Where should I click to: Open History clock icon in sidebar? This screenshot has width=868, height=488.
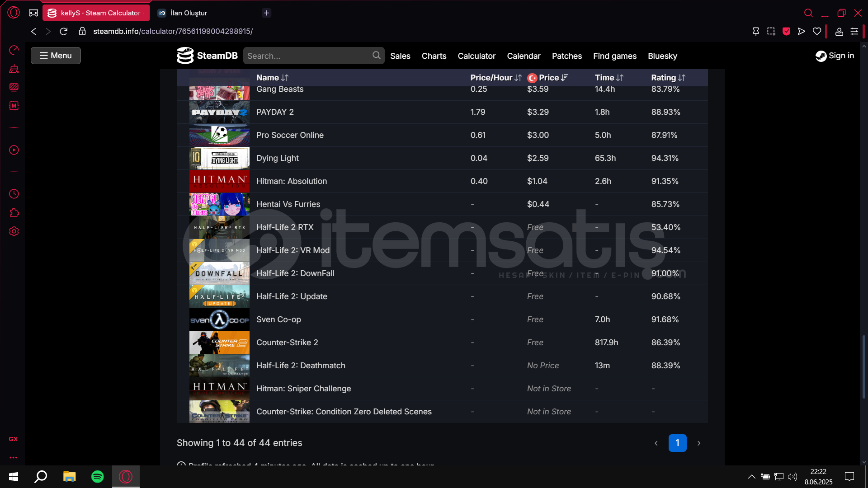[14, 194]
